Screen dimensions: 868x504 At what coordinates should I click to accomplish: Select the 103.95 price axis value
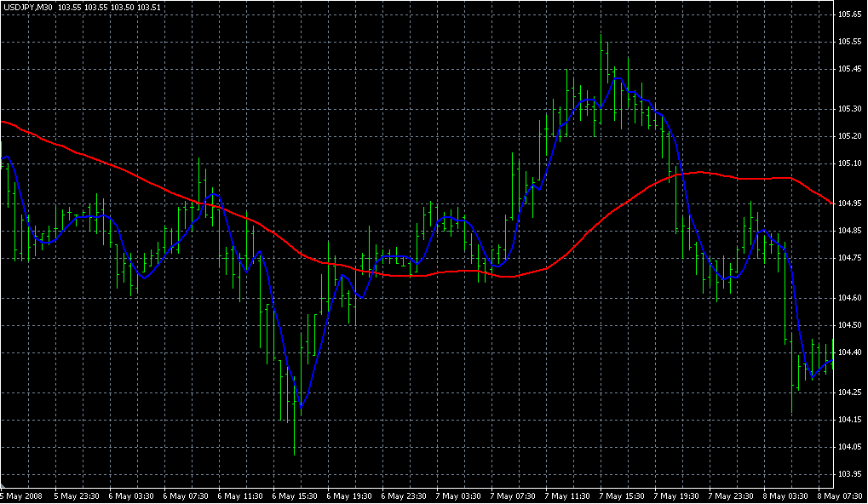[850, 474]
